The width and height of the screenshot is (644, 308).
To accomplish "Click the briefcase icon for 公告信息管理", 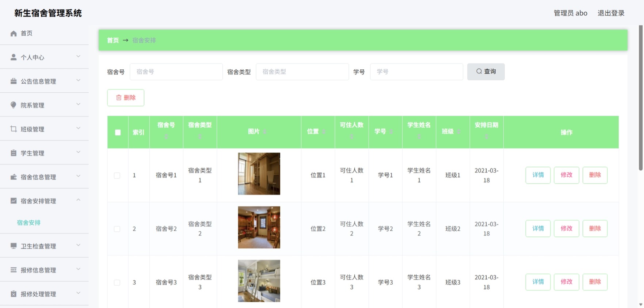I will click(14, 81).
